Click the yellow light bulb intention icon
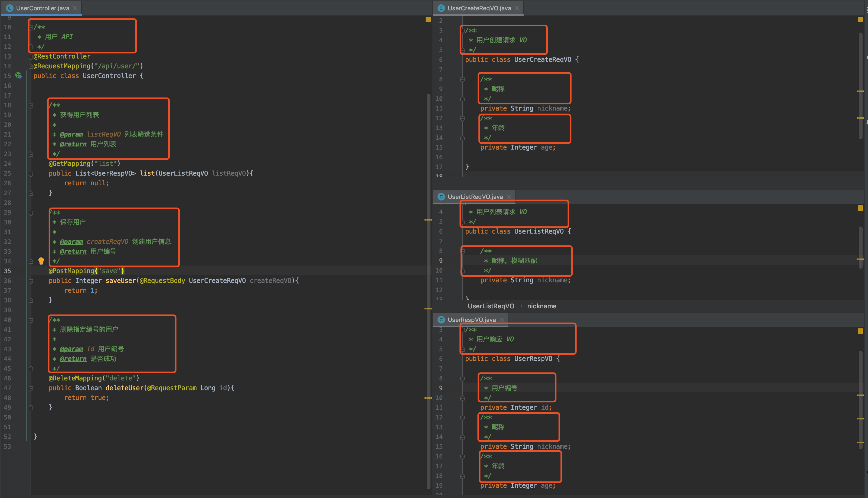The width and height of the screenshot is (868, 498). pos(41,261)
